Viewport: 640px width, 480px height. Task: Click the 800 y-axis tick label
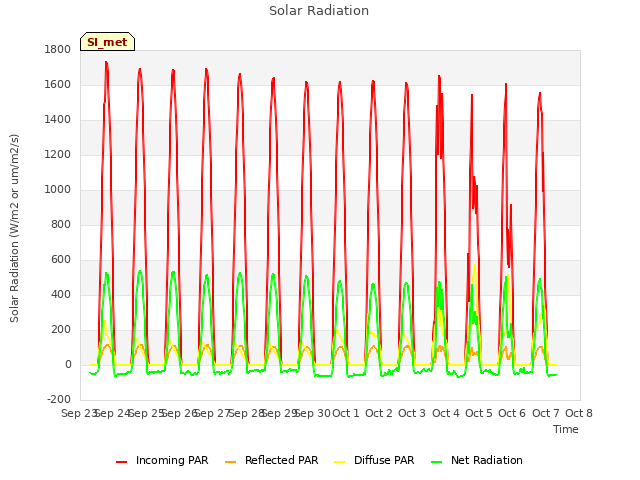pyautogui.click(x=61, y=224)
